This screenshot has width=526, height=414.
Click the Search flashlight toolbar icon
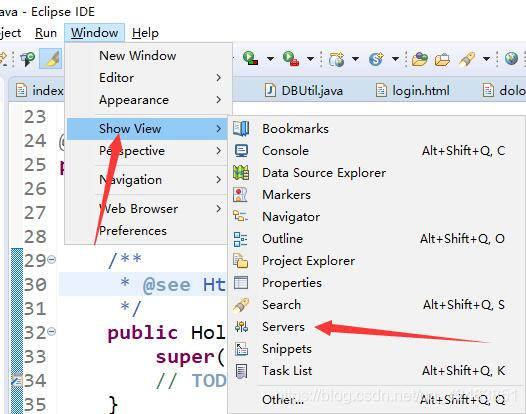coord(467,59)
